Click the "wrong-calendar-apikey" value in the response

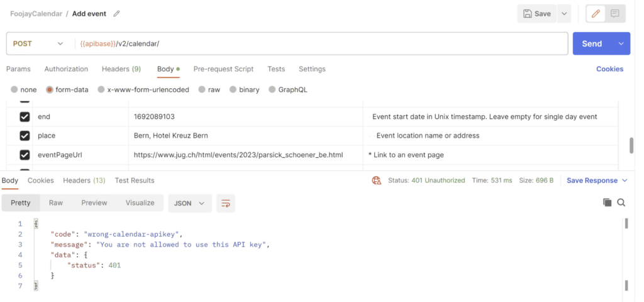pyautogui.click(x=131, y=234)
